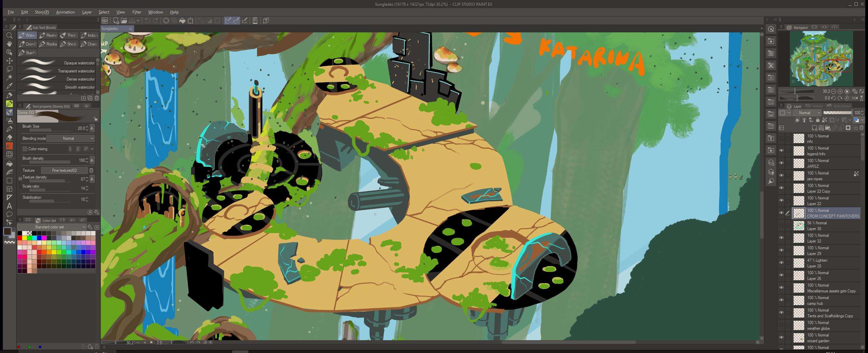Select the Eraser tool in toolbar
Screen dimensions: 868x353
[x=9, y=137]
